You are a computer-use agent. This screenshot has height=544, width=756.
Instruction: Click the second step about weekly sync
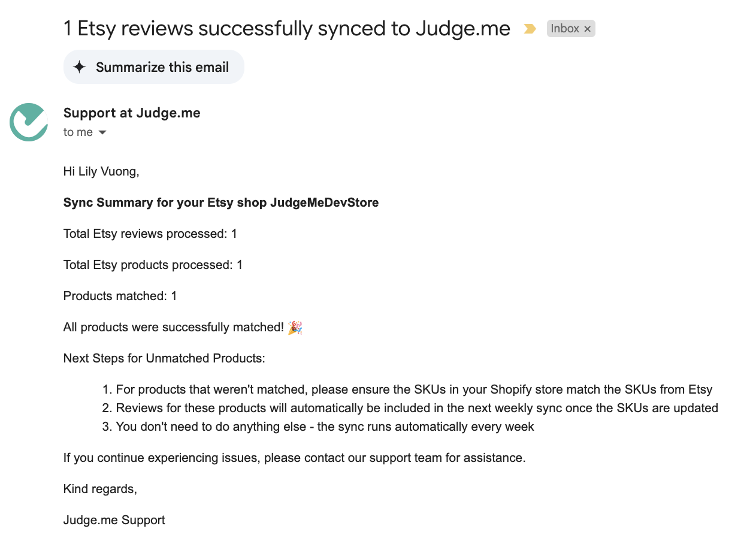click(416, 408)
